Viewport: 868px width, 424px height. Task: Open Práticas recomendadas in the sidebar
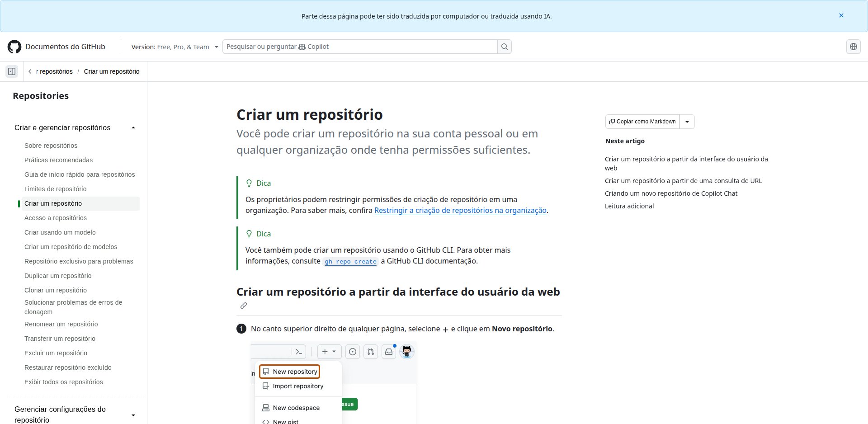click(x=58, y=160)
